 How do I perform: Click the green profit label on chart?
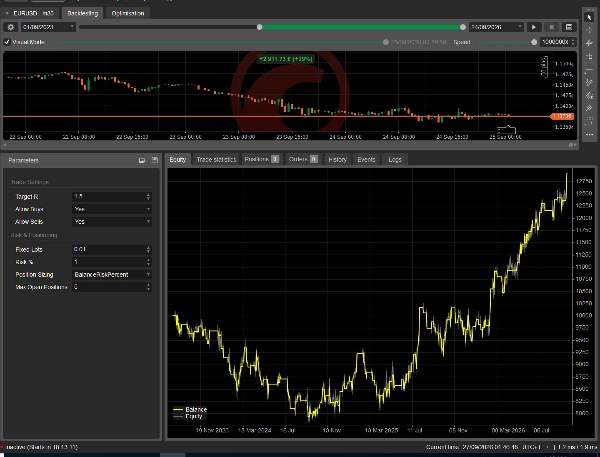286,59
